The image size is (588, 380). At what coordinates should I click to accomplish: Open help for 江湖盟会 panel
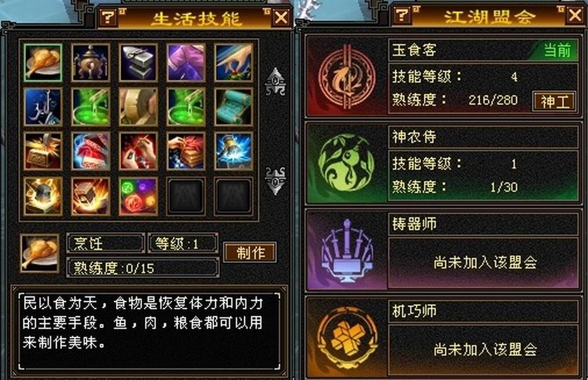402,15
